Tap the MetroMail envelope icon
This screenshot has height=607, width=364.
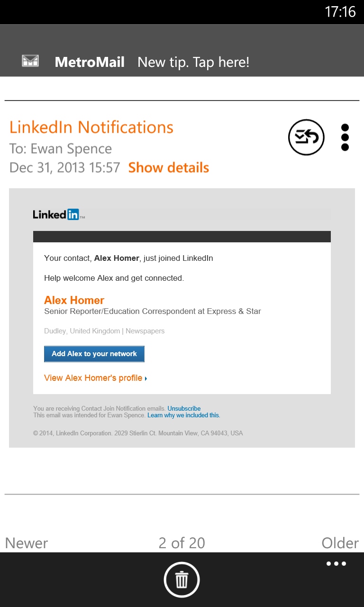30,61
